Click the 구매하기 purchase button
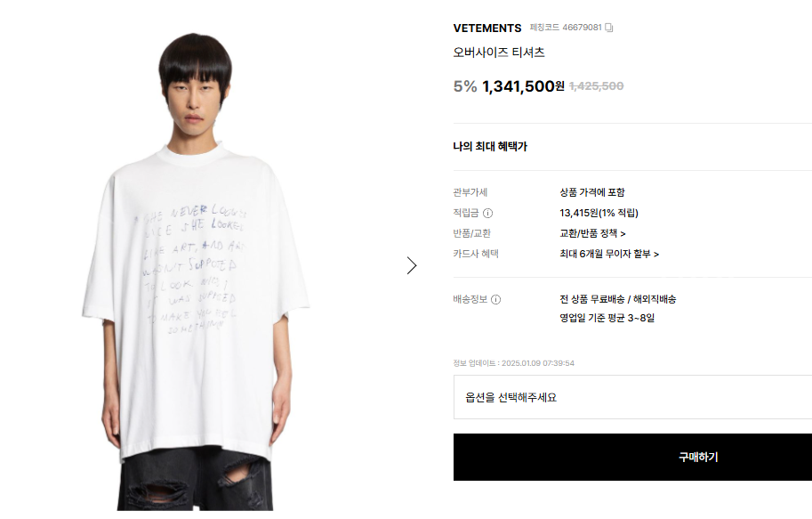 632,458
